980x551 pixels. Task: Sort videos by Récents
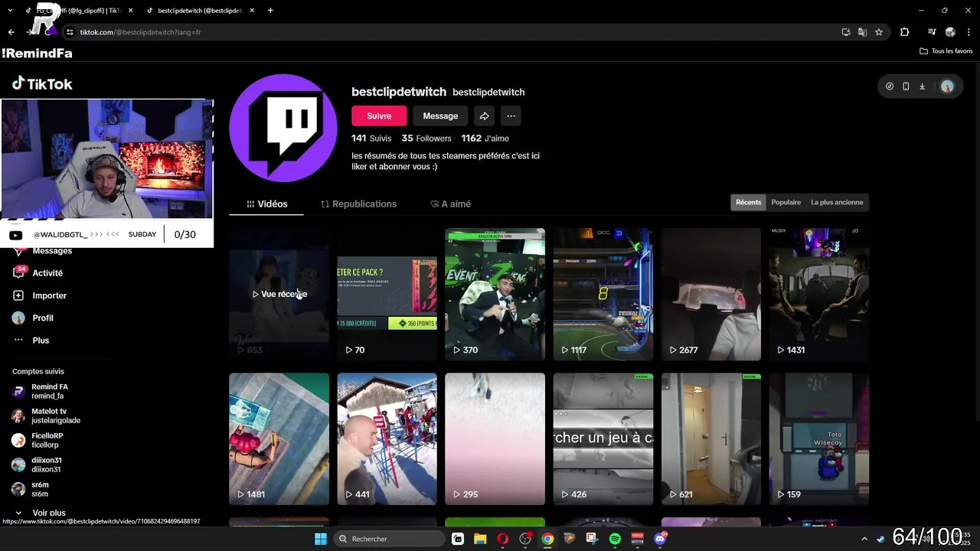[x=749, y=203]
